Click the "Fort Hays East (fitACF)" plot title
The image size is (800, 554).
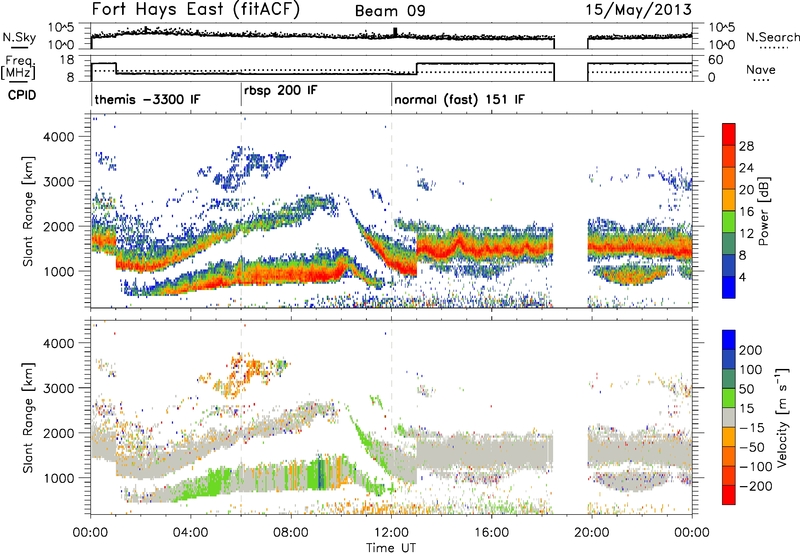(x=195, y=9)
